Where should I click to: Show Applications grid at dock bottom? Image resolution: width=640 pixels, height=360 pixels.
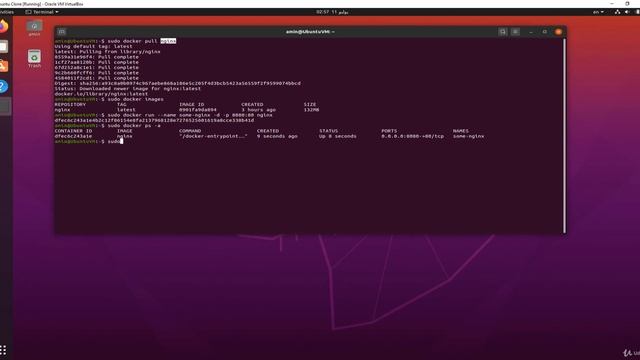pyautogui.click(x=3, y=350)
